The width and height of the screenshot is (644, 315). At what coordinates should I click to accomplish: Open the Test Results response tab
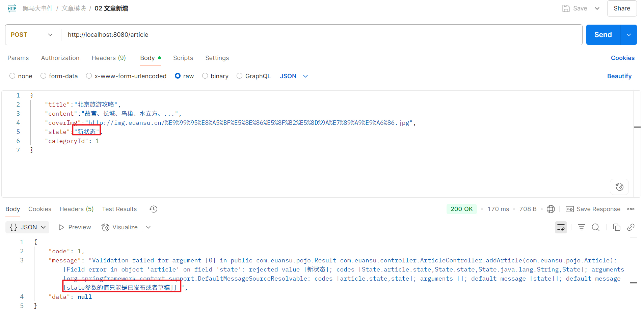pyautogui.click(x=119, y=209)
